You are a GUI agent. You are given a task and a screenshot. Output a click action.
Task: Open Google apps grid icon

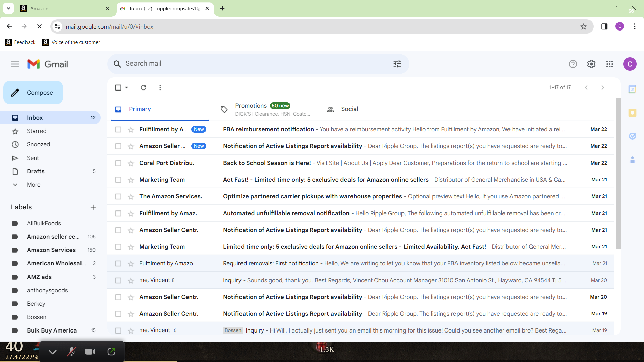(x=610, y=64)
